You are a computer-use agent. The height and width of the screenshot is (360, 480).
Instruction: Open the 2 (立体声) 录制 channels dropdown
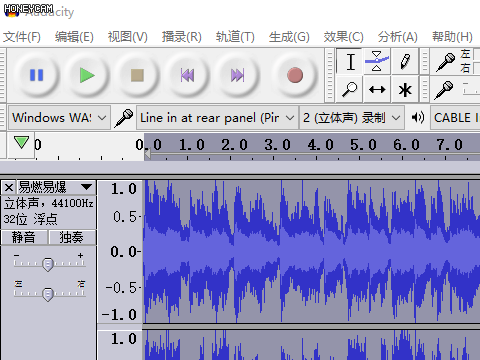tap(352, 118)
